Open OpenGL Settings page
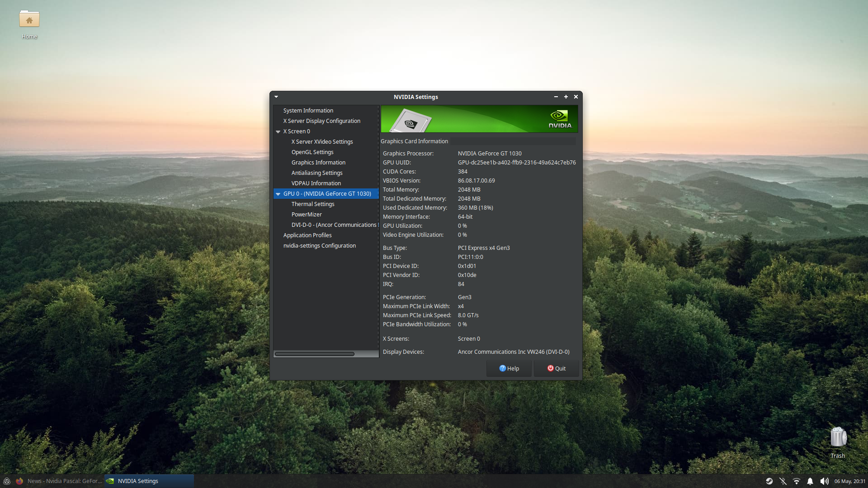 coord(312,152)
